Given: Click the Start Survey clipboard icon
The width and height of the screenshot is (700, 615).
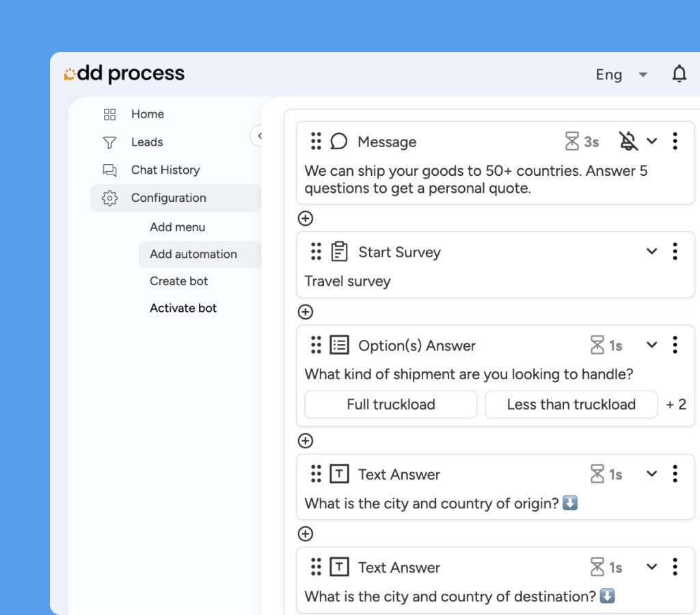Looking at the screenshot, I should click(339, 251).
